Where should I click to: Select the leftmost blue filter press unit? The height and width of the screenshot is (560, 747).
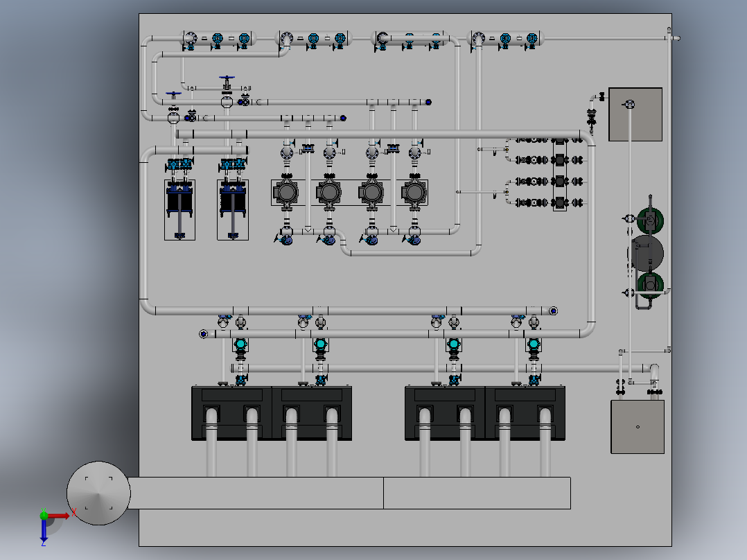click(x=179, y=210)
